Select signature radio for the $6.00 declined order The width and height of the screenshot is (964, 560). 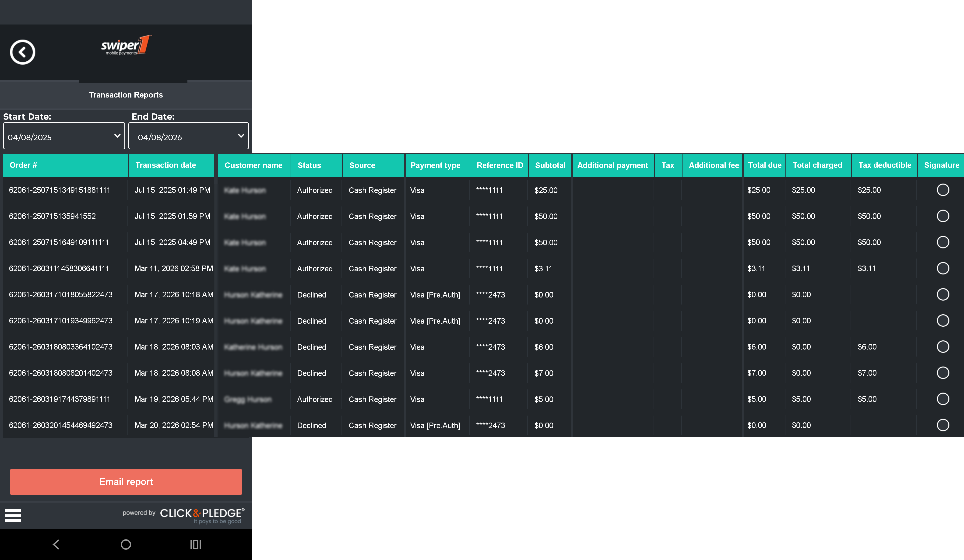point(943,346)
